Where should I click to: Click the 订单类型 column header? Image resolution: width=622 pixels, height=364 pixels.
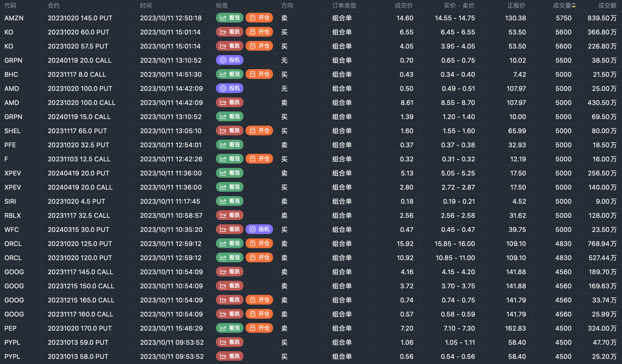tap(344, 6)
